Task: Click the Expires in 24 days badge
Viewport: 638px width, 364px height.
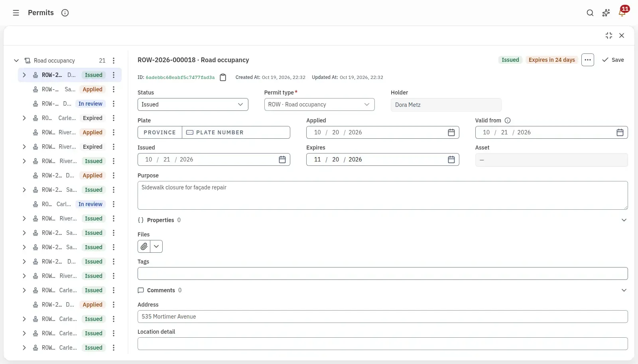Action: (x=552, y=60)
